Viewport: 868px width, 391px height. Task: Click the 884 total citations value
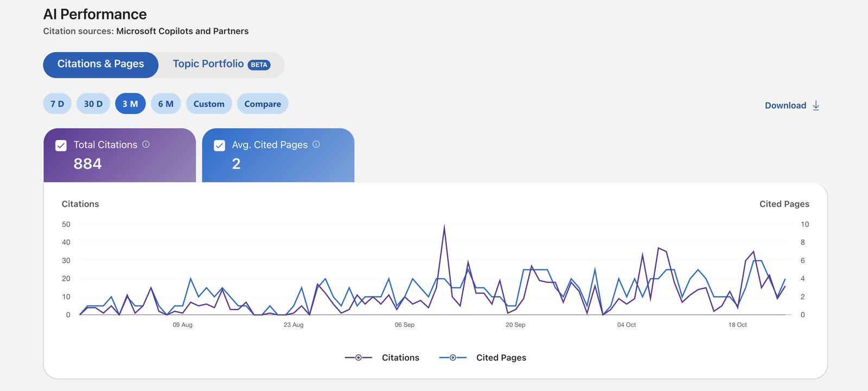[88, 163]
